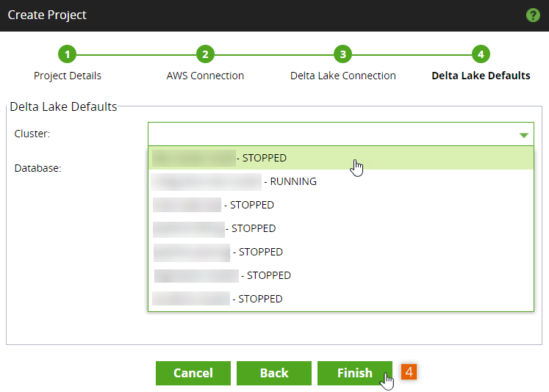Click the Project Details step label
The height and width of the screenshot is (392, 549).
coord(67,76)
